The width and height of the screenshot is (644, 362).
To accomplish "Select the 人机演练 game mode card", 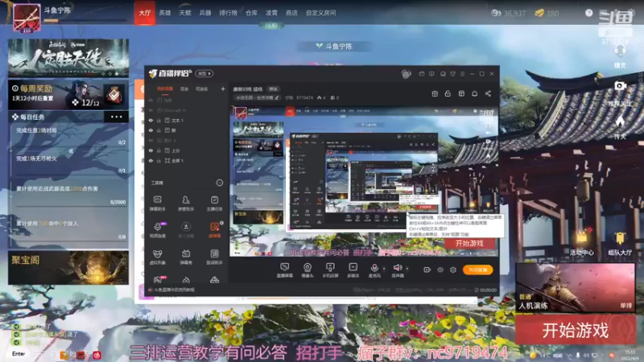I will click(x=575, y=287).
